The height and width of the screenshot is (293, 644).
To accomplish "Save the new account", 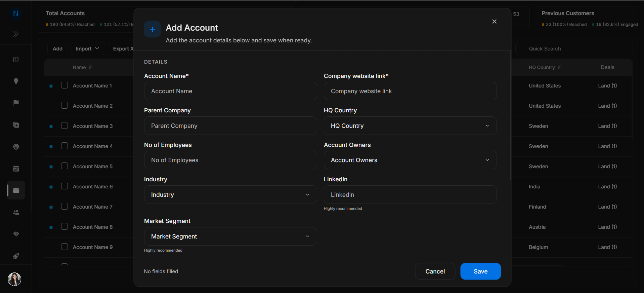I will coord(480,271).
